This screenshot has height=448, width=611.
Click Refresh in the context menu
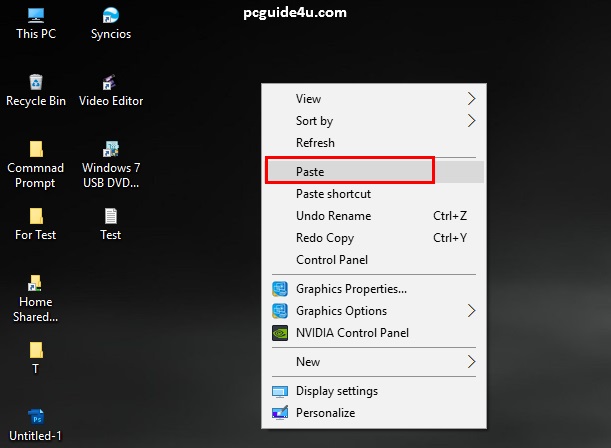(316, 143)
